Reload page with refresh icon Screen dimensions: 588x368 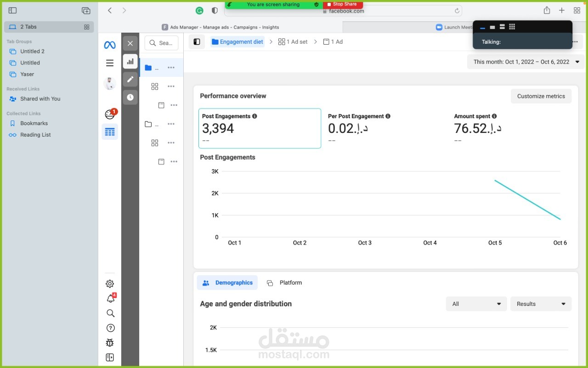tap(457, 11)
